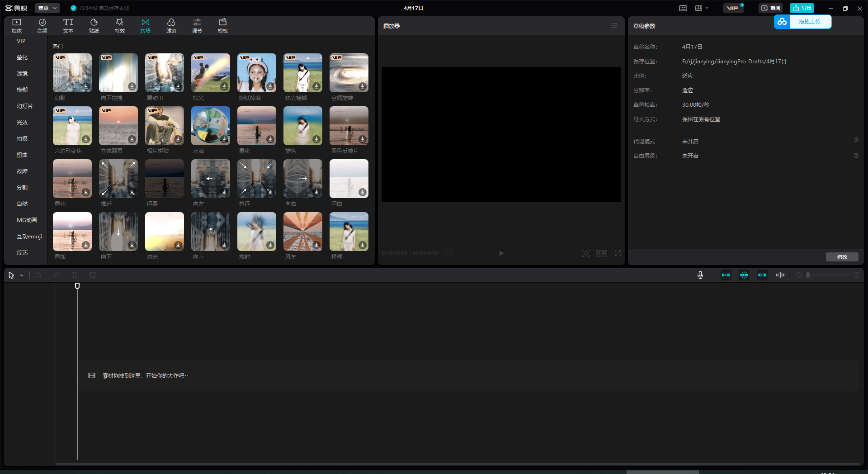Select the 光效 category
868x474 pixels.
tap(22, 123)
